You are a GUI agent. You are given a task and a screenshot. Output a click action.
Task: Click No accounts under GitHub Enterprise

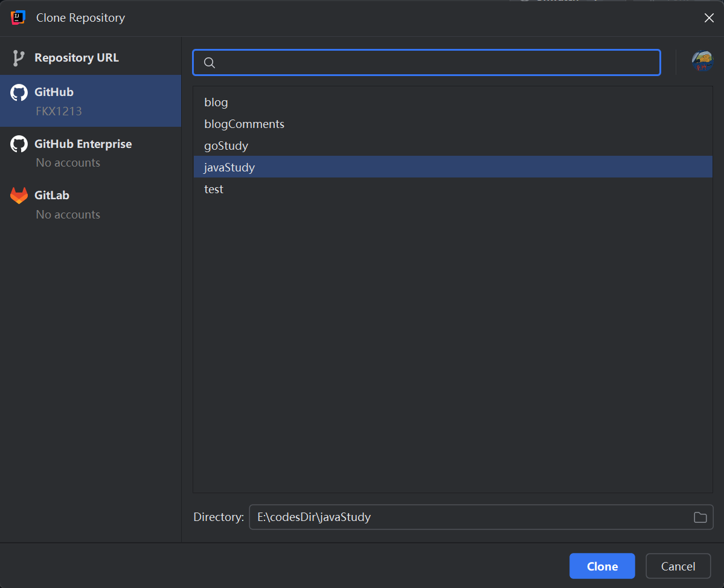[68, 162]
